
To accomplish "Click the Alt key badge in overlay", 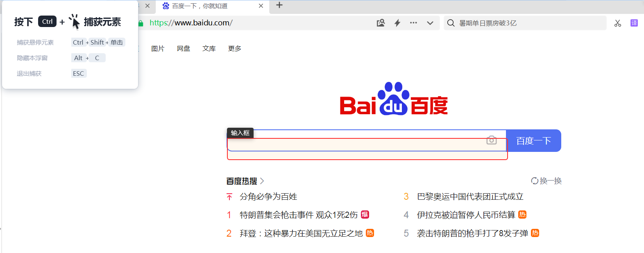I will 78,58.
